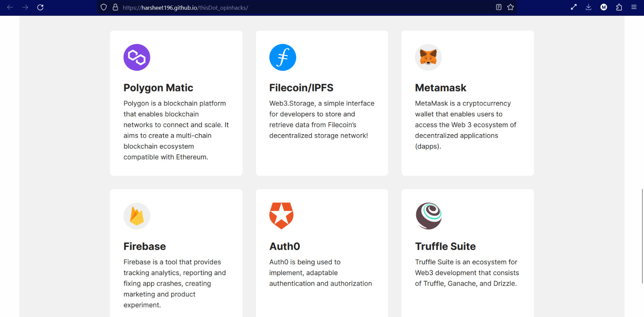Click the Firebase tracking analytics description

point(175,284)
